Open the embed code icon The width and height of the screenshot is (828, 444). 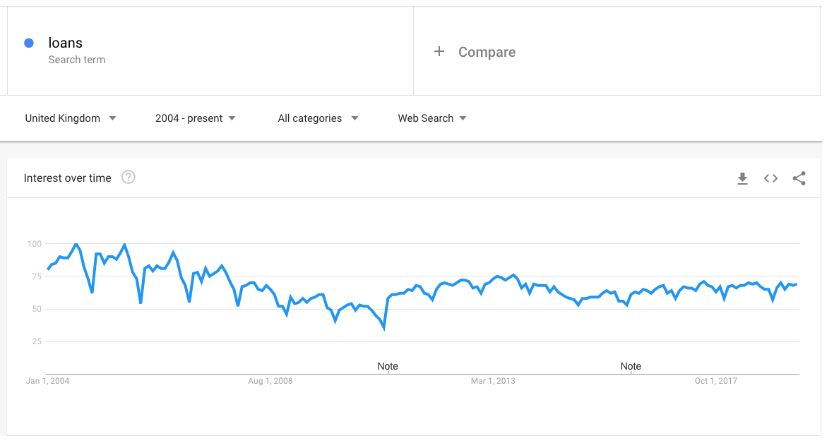(770, 178)
